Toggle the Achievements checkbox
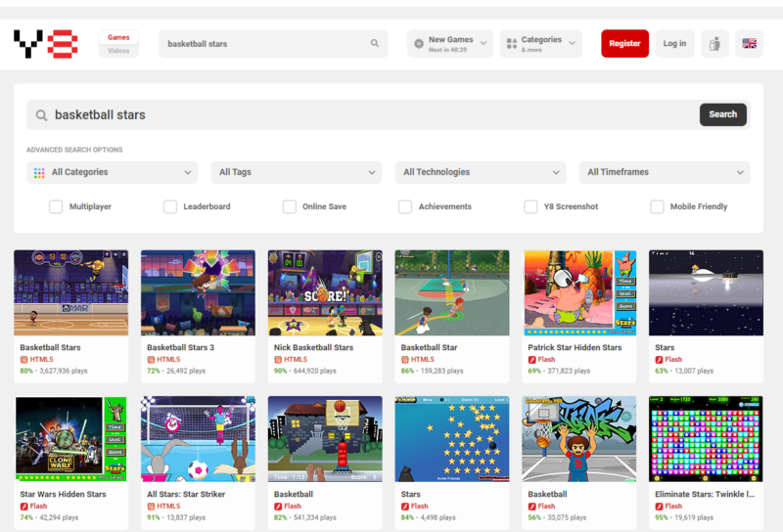 tap(405, 206)
